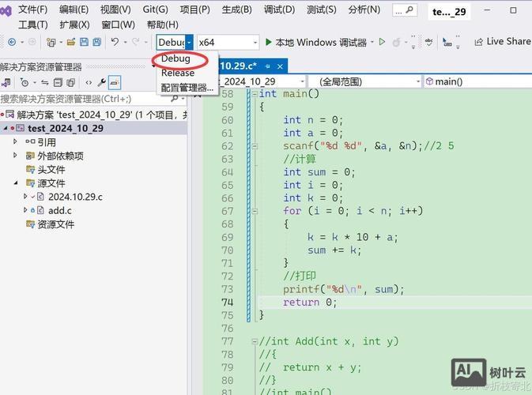Click the New Project toolbar icon
The height and width of the screenshot is (395, 532).
(51, 42)
